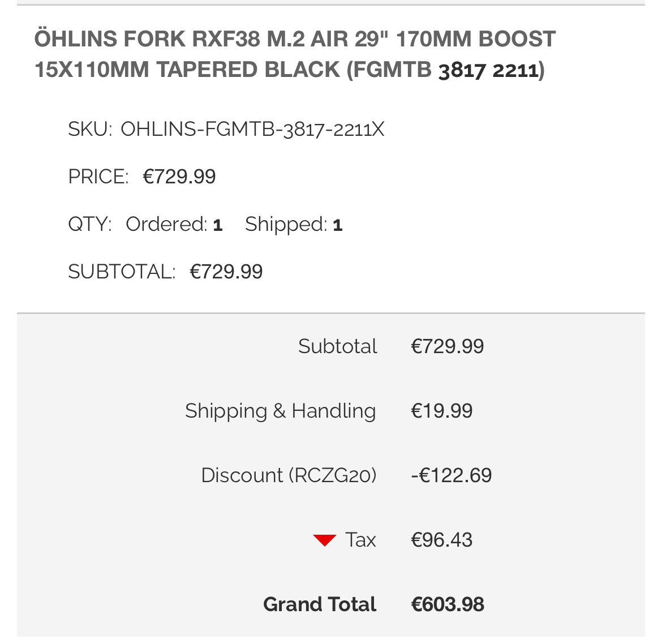This screenshot has width=662, height=644.
Task: Select the Shipped quantity value
Action: (337, 225)
